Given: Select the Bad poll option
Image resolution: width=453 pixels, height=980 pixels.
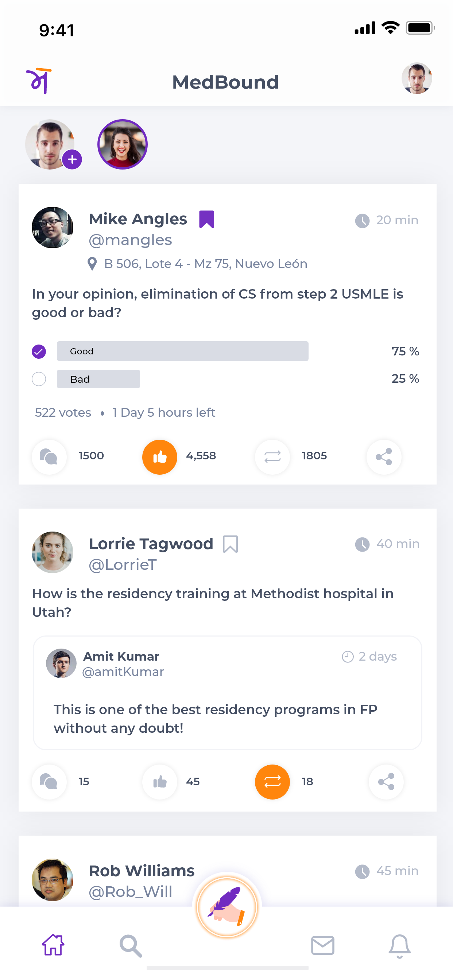Looking at the screenshot, I should click(39, 379).
